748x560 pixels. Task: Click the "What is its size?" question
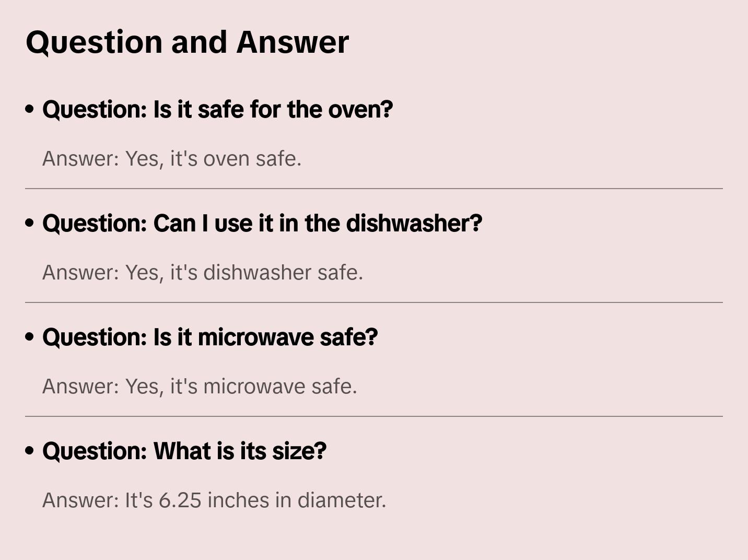[x=184, y=451]
